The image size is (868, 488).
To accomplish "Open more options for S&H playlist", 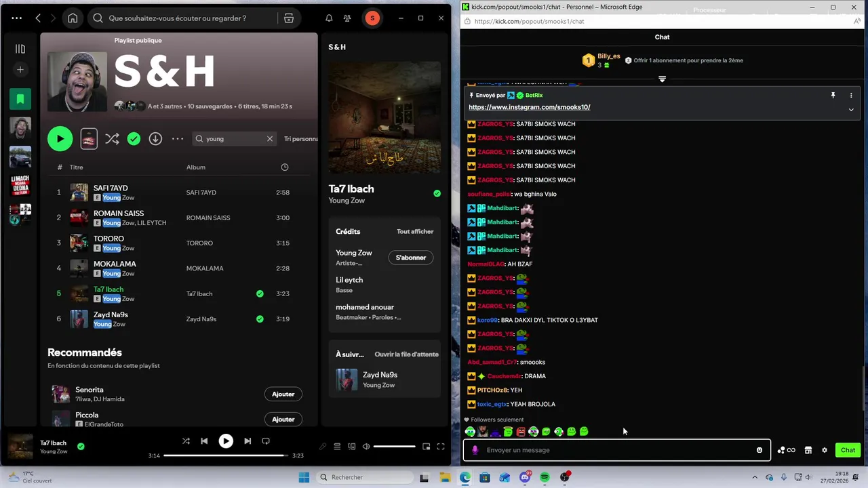I will click(x=178, y=139).
